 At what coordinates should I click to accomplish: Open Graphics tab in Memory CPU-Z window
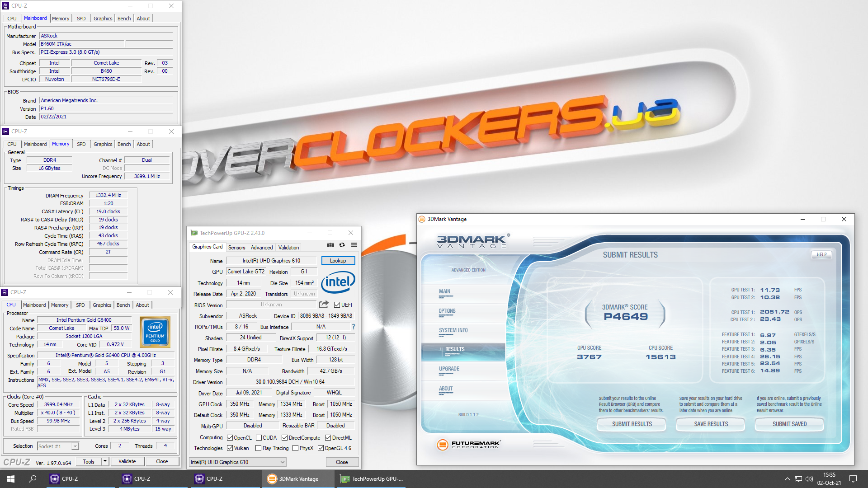tap(103, 144)
